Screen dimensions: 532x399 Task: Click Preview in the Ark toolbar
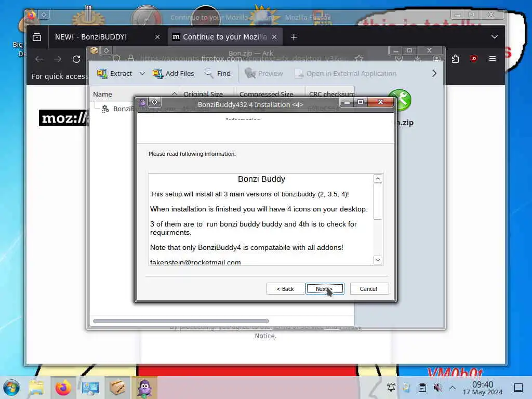pos(263,73)
